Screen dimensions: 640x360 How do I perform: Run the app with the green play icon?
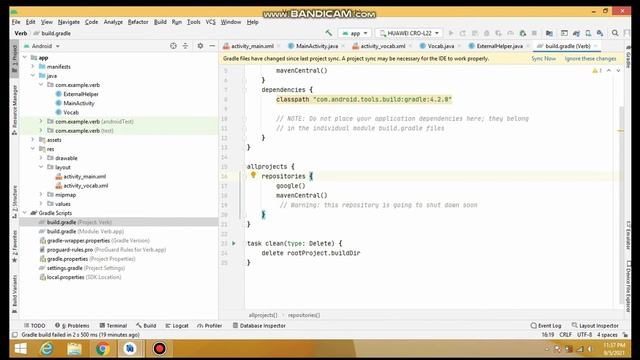tap(451, 33)
